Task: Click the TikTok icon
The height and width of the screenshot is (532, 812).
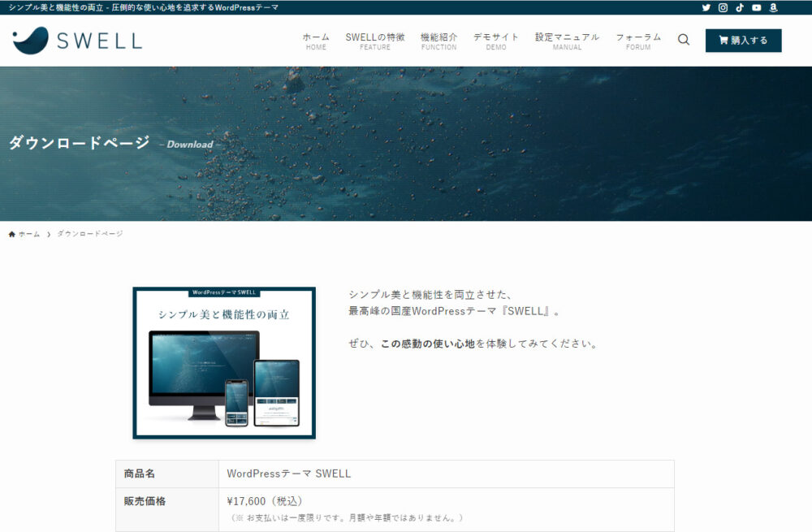Action: pos(740,7)
